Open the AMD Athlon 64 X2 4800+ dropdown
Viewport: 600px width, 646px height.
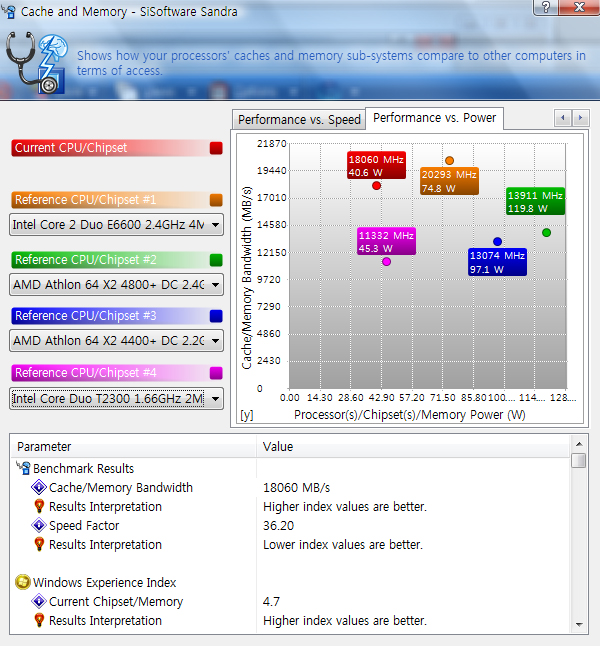(x=216, y=284)
